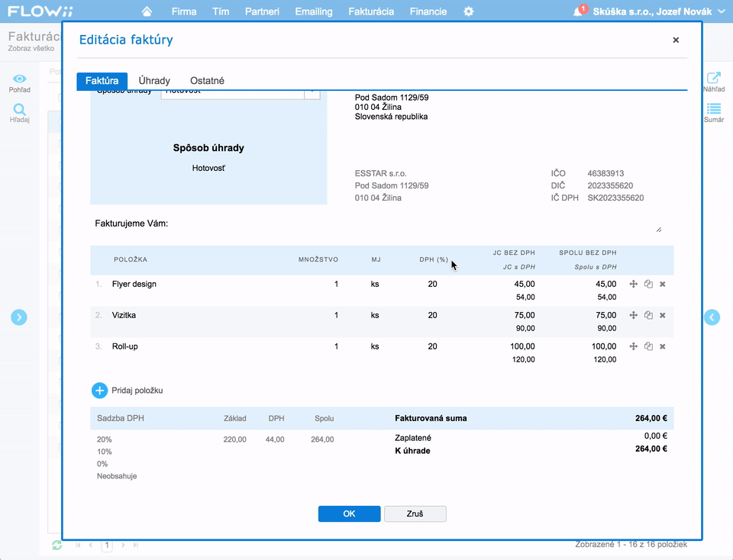
Task: Click the FLOWii logo
Action: coord(40,11)
